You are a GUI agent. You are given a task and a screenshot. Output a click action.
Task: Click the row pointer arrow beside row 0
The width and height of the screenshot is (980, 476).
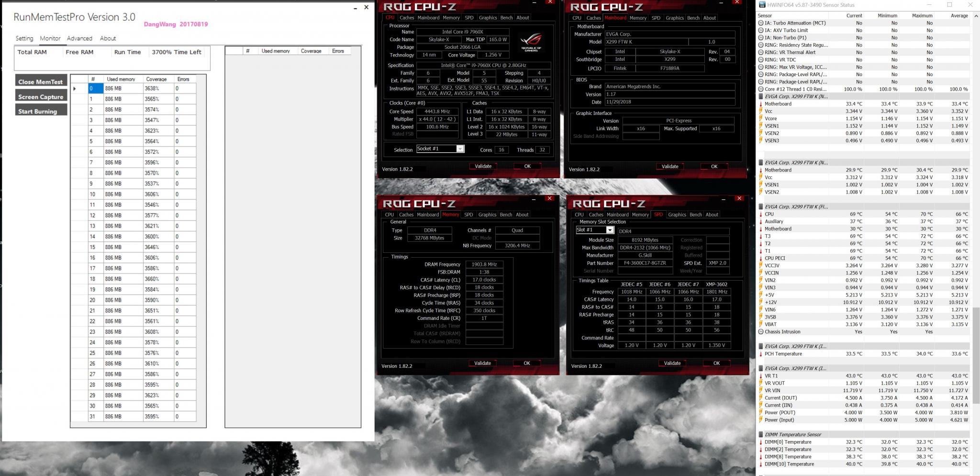(75, 89)
